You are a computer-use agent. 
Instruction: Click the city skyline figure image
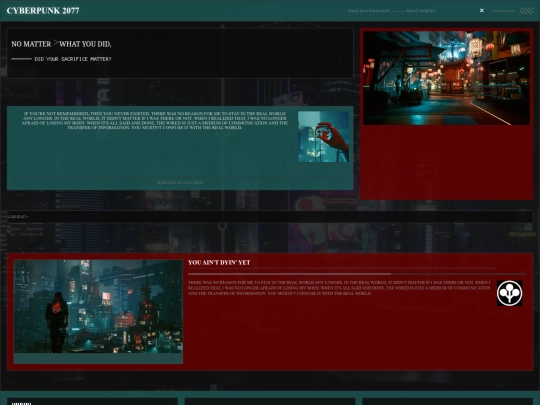click(x=98, y=307)
